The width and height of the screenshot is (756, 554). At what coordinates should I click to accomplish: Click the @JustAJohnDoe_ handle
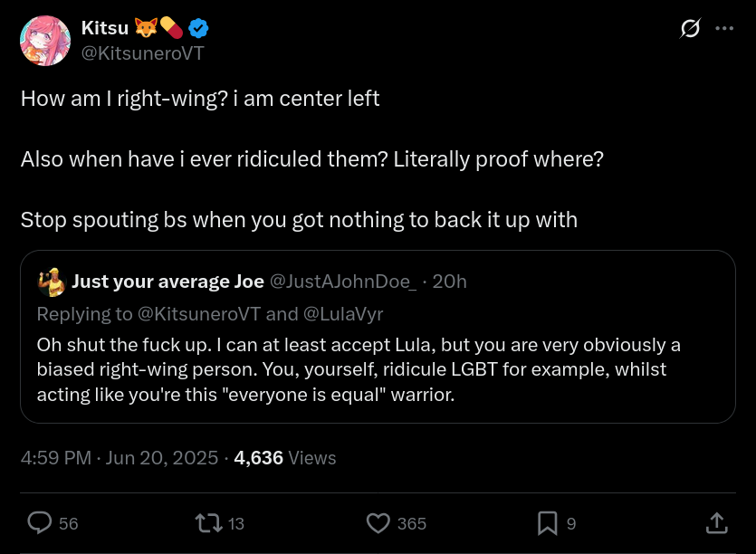[342, 282]
